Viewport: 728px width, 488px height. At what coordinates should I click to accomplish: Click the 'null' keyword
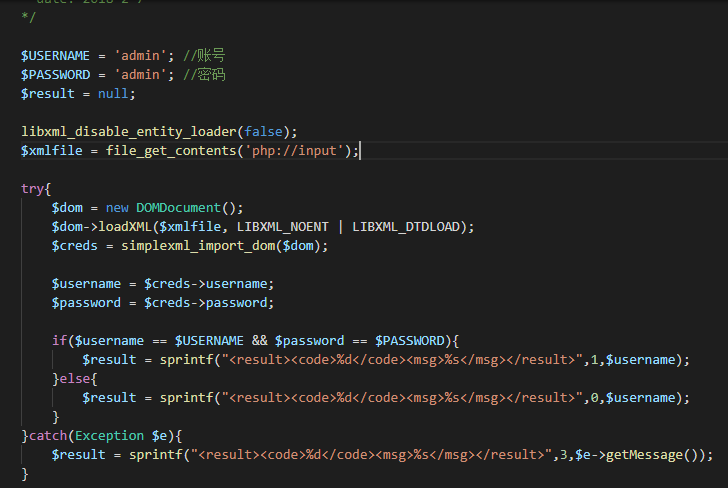tap(113, 94)
